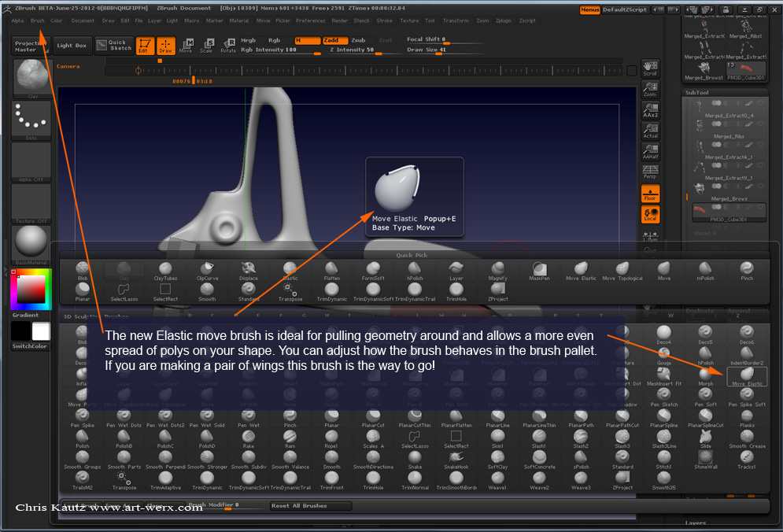Viewport: 783px width, 532px height.
Task: Activate the Move transform icon
Action: point(186,46)
